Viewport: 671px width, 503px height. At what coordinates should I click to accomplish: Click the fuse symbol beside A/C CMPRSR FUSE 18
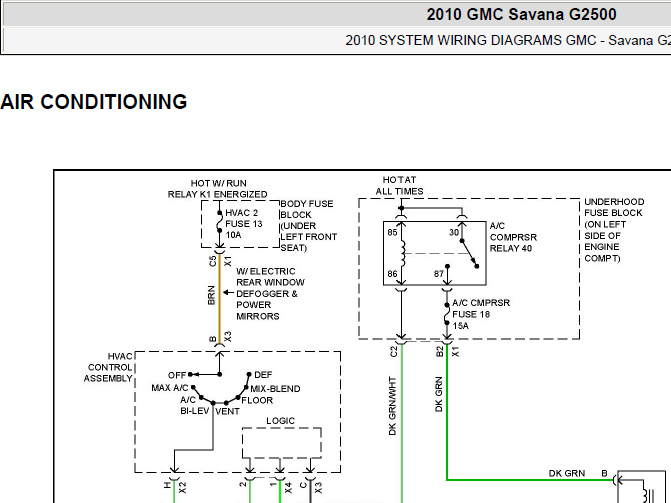pos(447,314)
